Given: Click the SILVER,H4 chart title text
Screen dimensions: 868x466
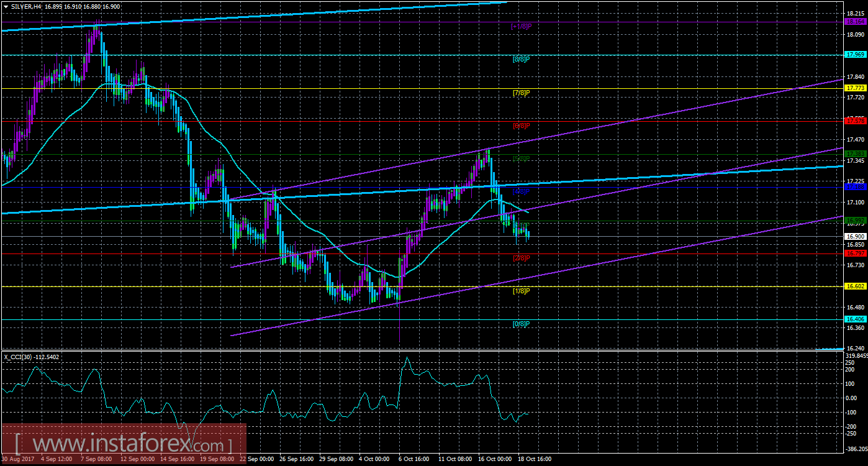Looking at the screenshot, I should (x=27, y=6).
